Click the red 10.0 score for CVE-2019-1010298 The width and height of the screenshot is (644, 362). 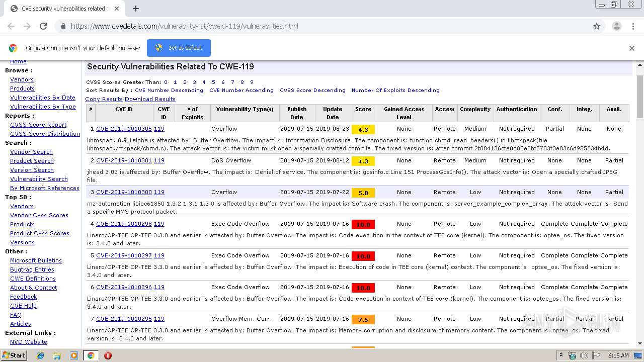[x=363, y=224]
